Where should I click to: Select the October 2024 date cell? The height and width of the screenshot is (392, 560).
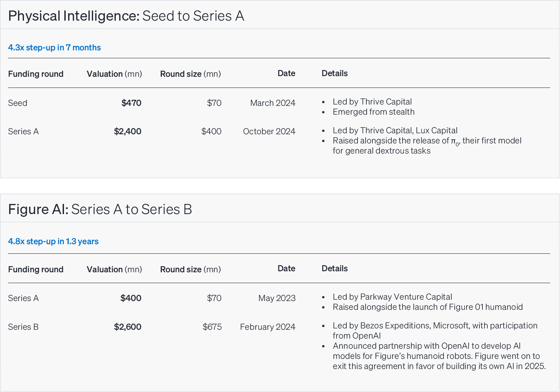[x=269, y=132]
